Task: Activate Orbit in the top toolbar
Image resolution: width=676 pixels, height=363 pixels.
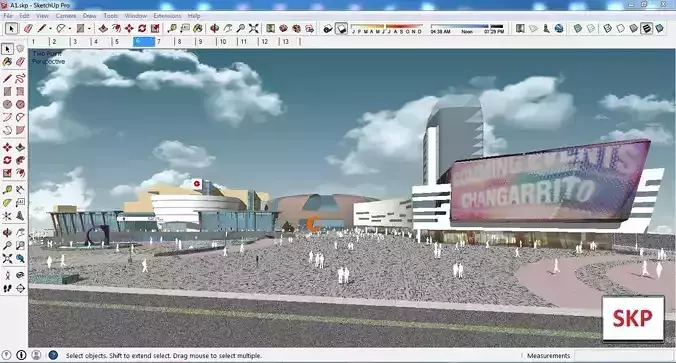Action: (214, 28)
